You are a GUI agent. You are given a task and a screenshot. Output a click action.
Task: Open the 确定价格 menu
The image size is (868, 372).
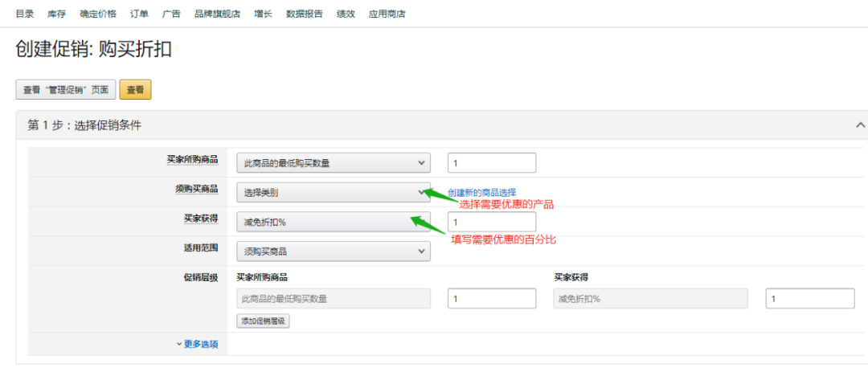(98, 14)
